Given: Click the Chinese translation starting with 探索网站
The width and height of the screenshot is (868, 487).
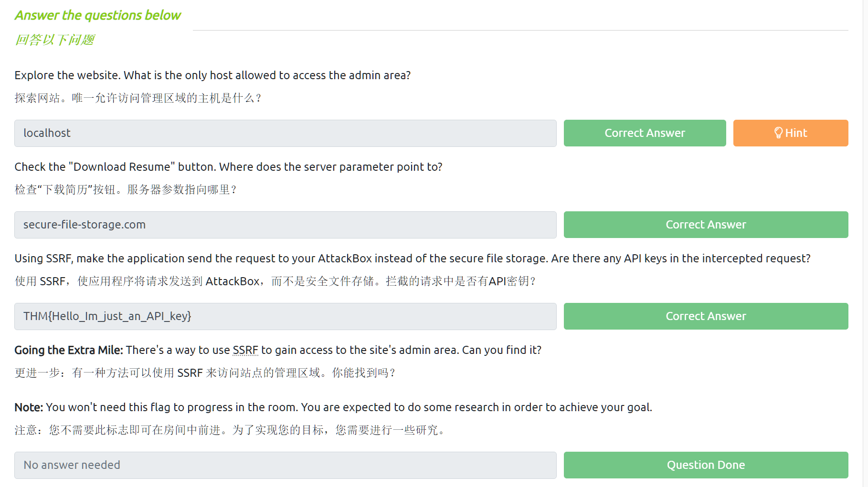Looking at the screenshot, I should (x=138, y=98).
